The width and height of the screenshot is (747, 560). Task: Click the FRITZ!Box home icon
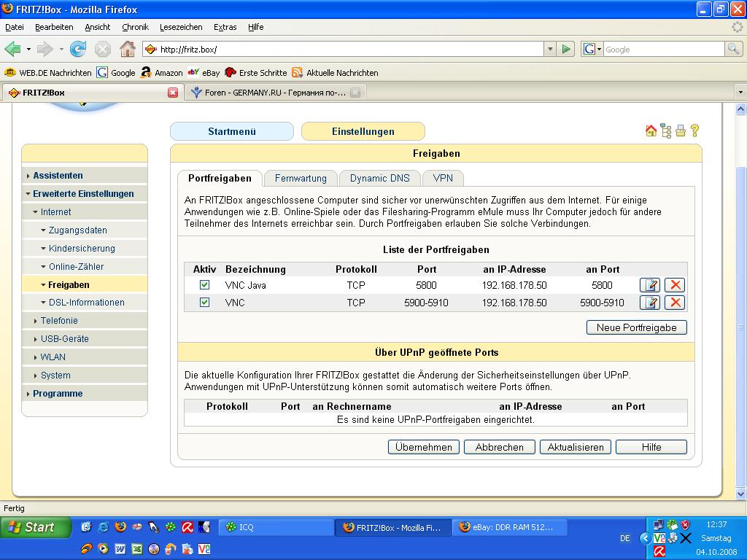click(x=651, y=131)
